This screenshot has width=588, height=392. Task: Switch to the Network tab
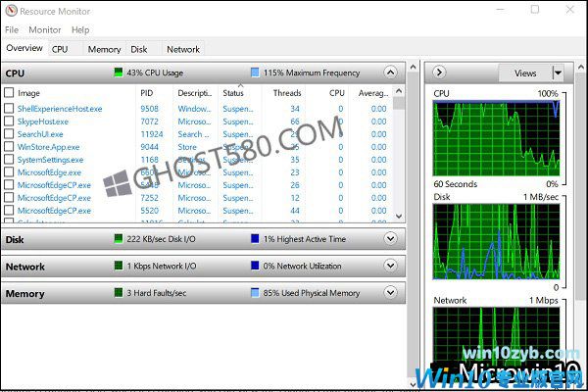(183, 50)
